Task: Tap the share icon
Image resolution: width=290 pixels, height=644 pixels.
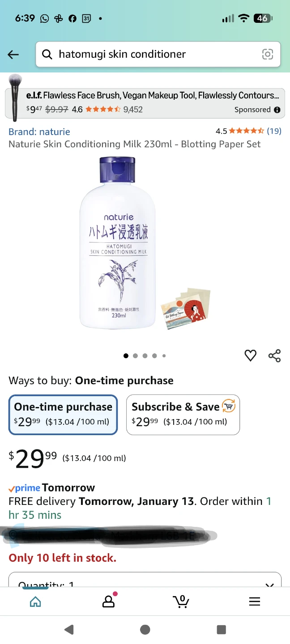Action: pos(274,356)
